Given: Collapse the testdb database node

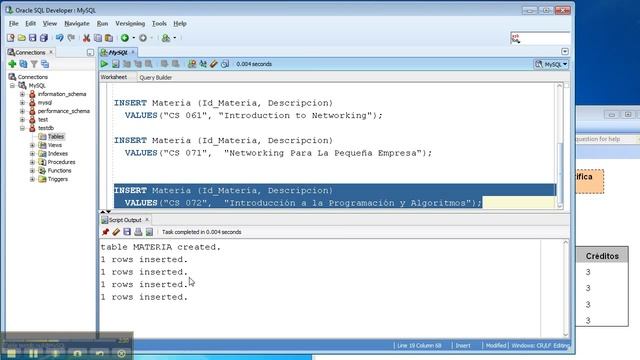Looking at the screenshot, I should (x=22, y=128).
